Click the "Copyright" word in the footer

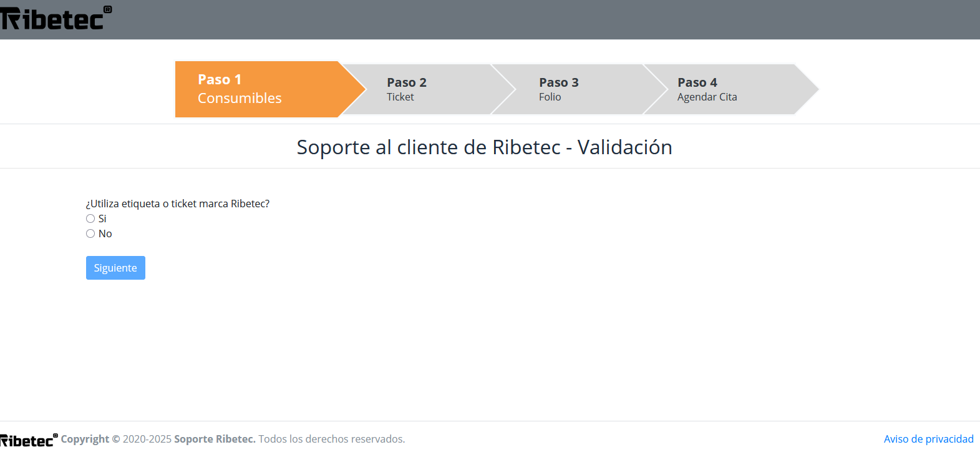pyautogui.click(x=85, y=439)
